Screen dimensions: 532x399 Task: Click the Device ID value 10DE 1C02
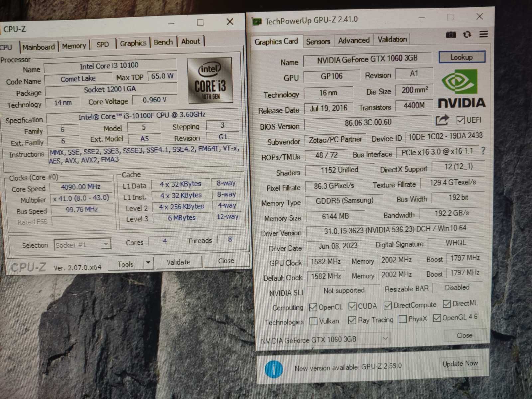[x=445, y=136]
